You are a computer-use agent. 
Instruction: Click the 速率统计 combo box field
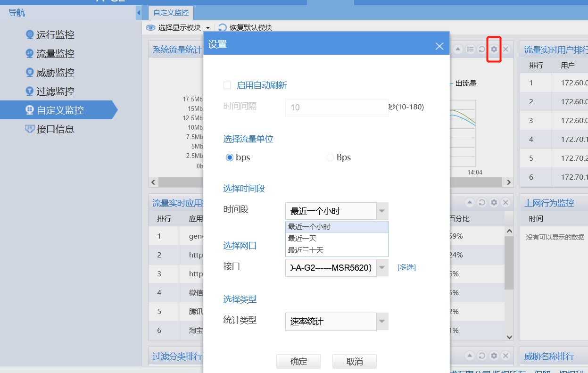point(331,322)
